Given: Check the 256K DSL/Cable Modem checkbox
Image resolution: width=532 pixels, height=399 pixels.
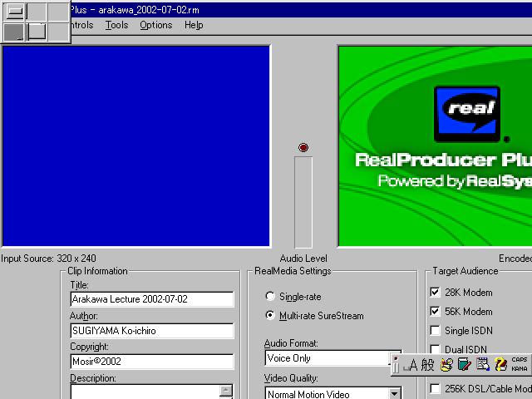Looking at the screenshot, I should (435, 388).
